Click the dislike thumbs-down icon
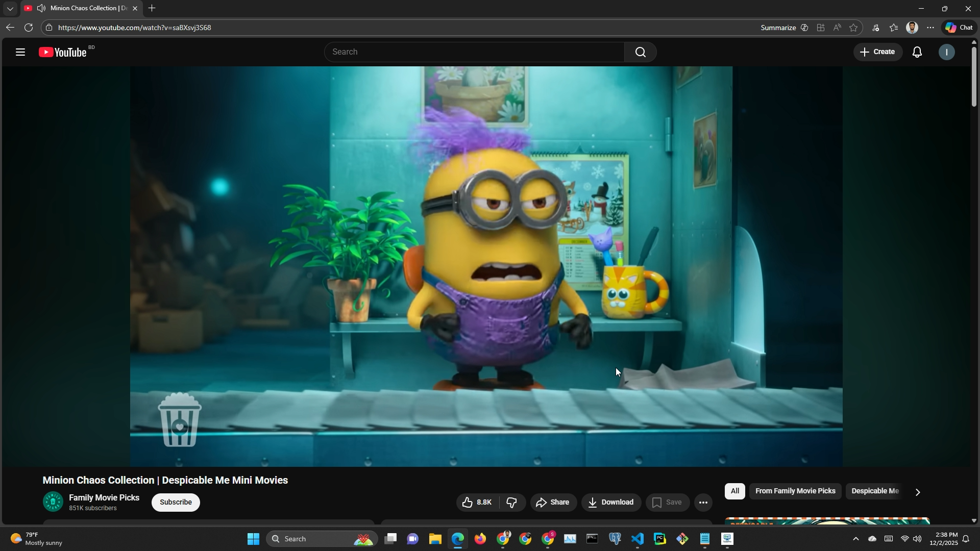 [511, 503]
